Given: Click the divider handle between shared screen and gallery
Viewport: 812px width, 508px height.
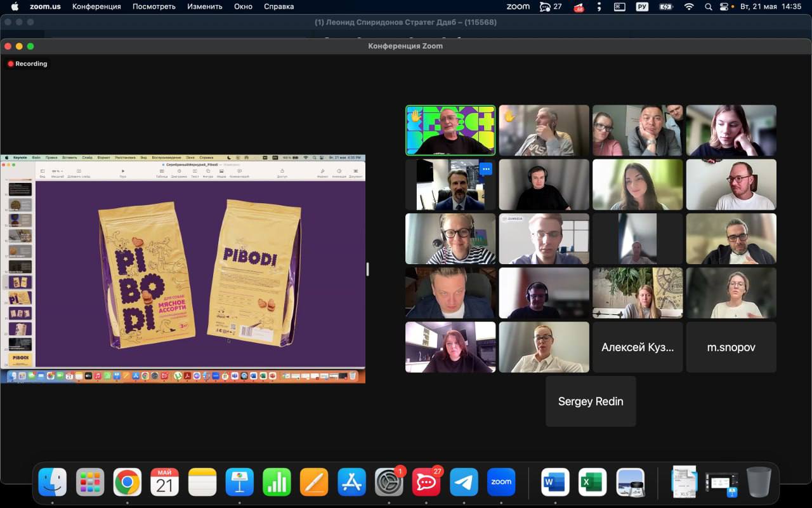Looking at the screenshot, I should coord(367,269).
